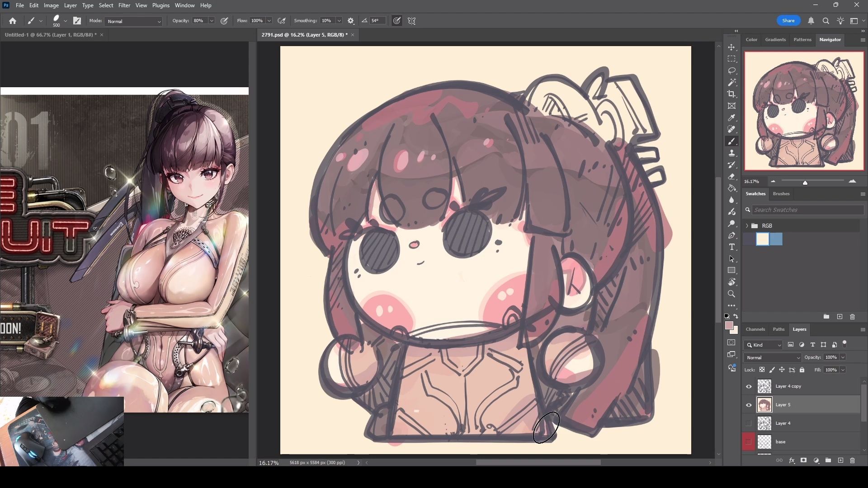This screenshot has width=868, height=488.
Task: Hide Layer 5 visibility
Action: (x=749, y=405)
